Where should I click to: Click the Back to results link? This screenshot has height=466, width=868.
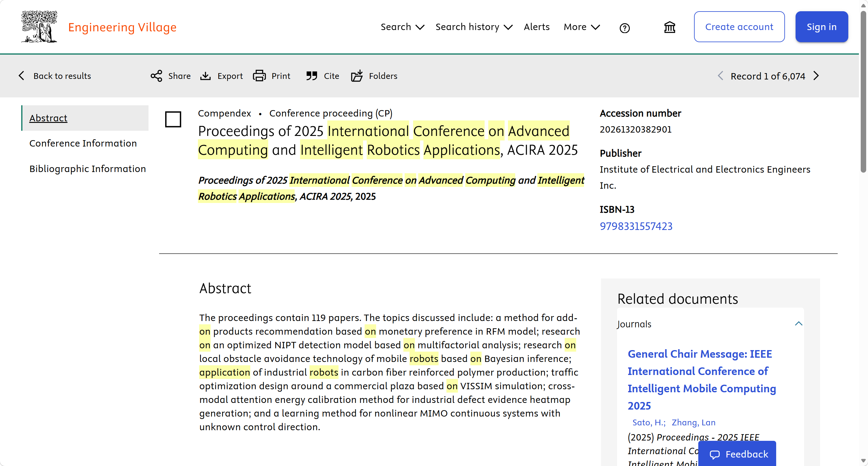click(x=62, y=76)
